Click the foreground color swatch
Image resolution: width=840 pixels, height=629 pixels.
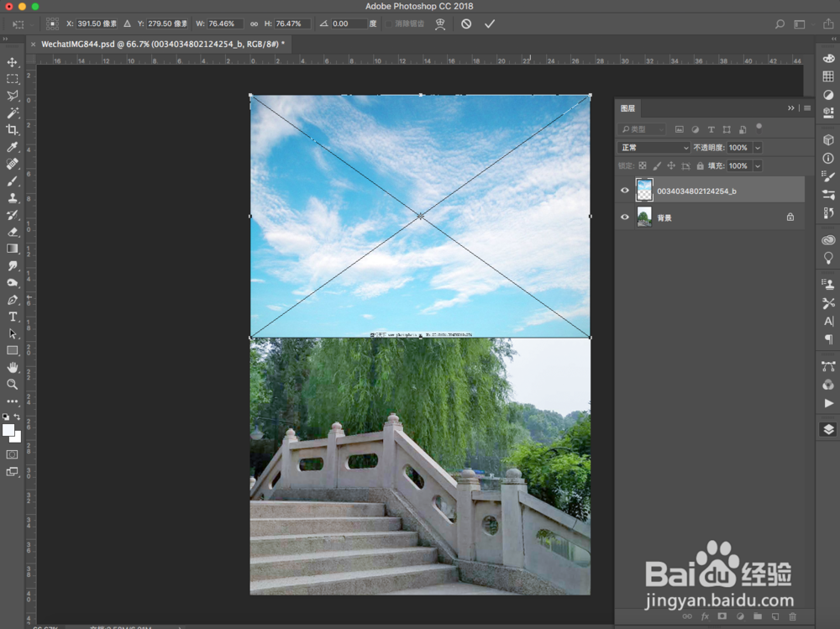pos(8,430)
